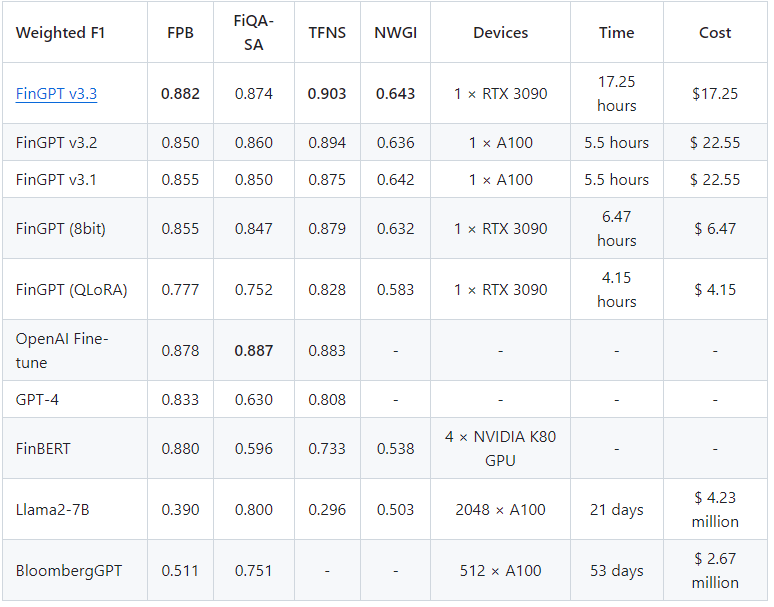Viewport: 774px width, 607px height.
Task: Select the FinGPT v3.2 row label
Action: click(56, 143)
